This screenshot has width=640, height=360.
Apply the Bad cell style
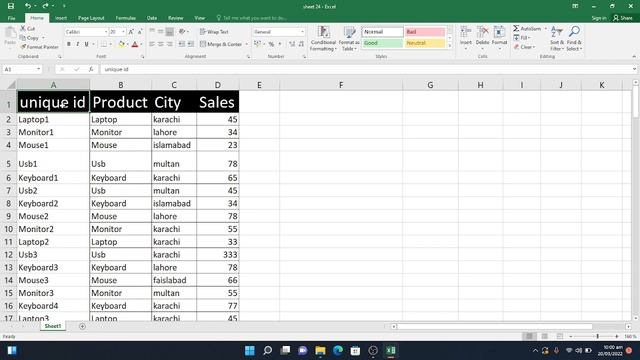[x=425, y=32]
